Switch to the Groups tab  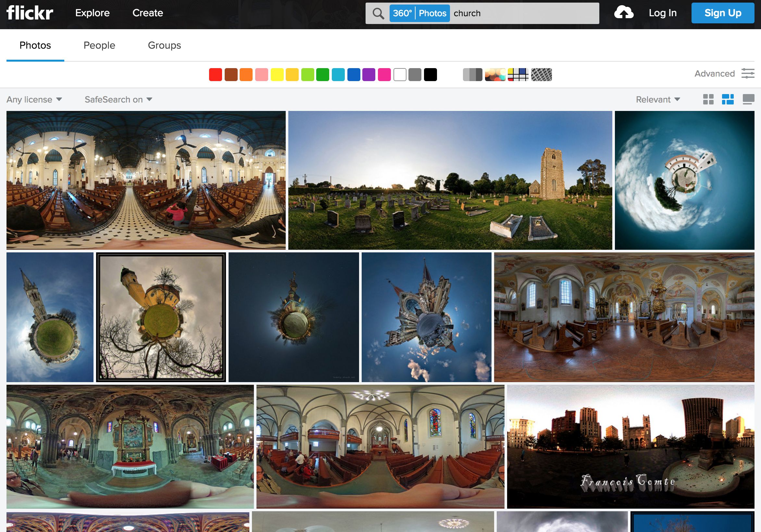(164, 45)
